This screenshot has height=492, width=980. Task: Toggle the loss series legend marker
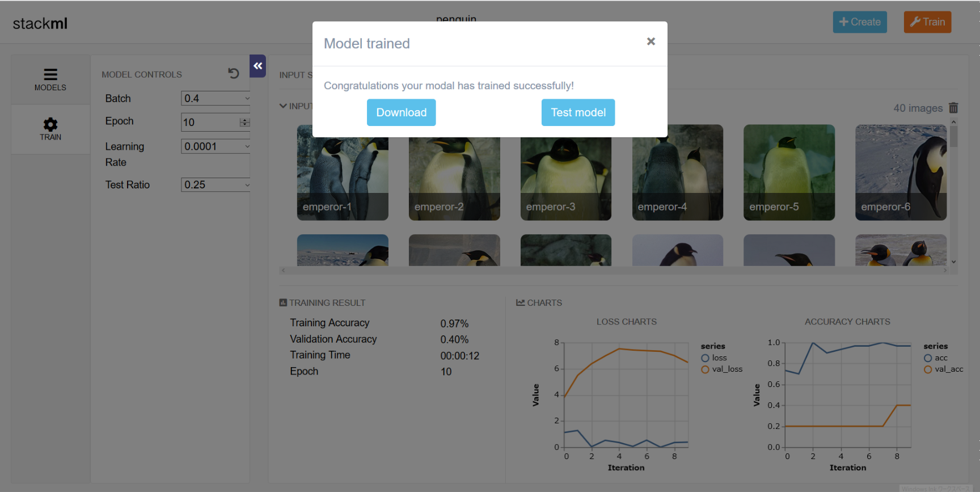tap(706, 358)
